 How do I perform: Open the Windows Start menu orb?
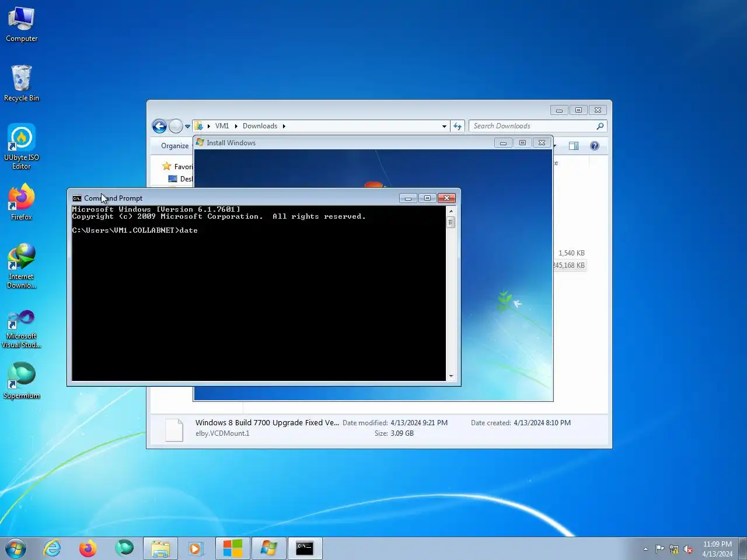[x=15, y=548]
